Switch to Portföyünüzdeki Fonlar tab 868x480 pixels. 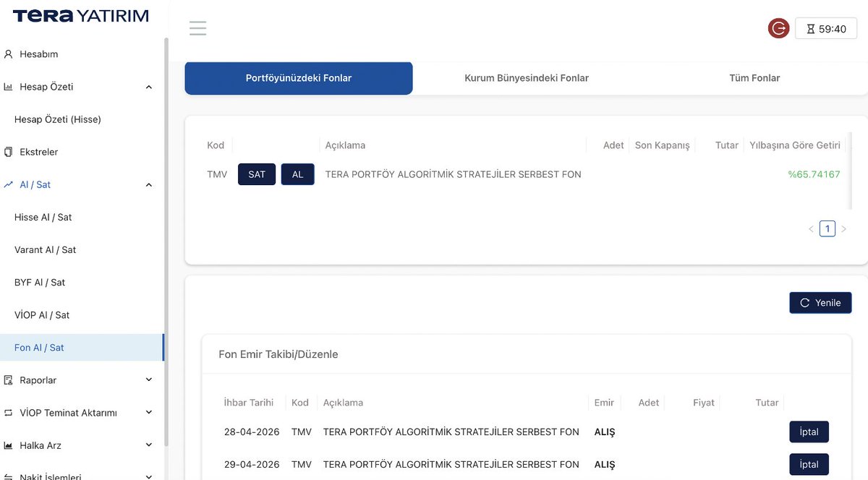(299, 78)
